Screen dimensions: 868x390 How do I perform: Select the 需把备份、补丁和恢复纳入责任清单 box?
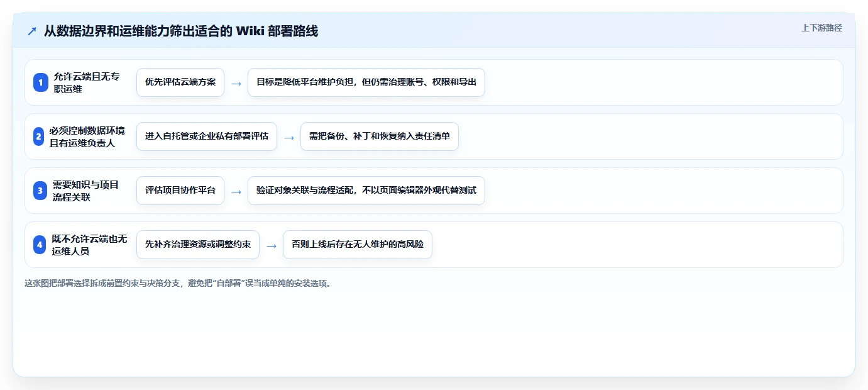(x=380, y=136)
